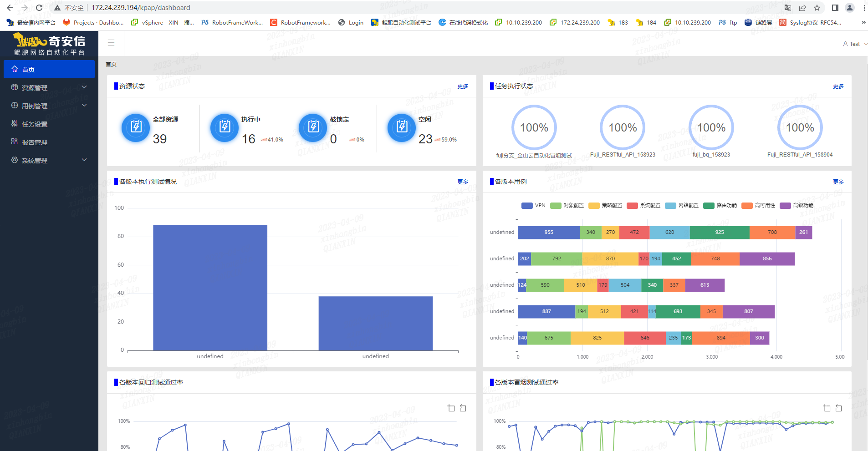Open 用例管理 menu item
This screenshot has height=451, width=868.
click(49, 106)
